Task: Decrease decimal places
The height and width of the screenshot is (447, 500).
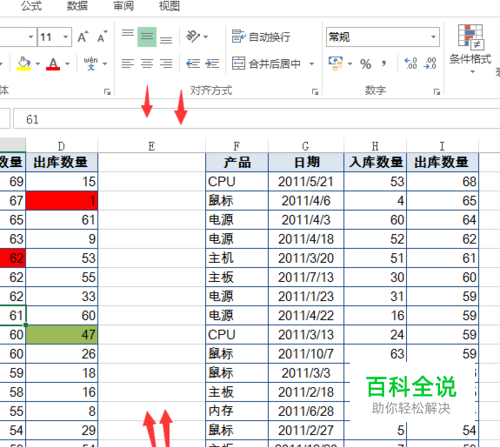Action: pyautogui.click(x=430, y=63)
